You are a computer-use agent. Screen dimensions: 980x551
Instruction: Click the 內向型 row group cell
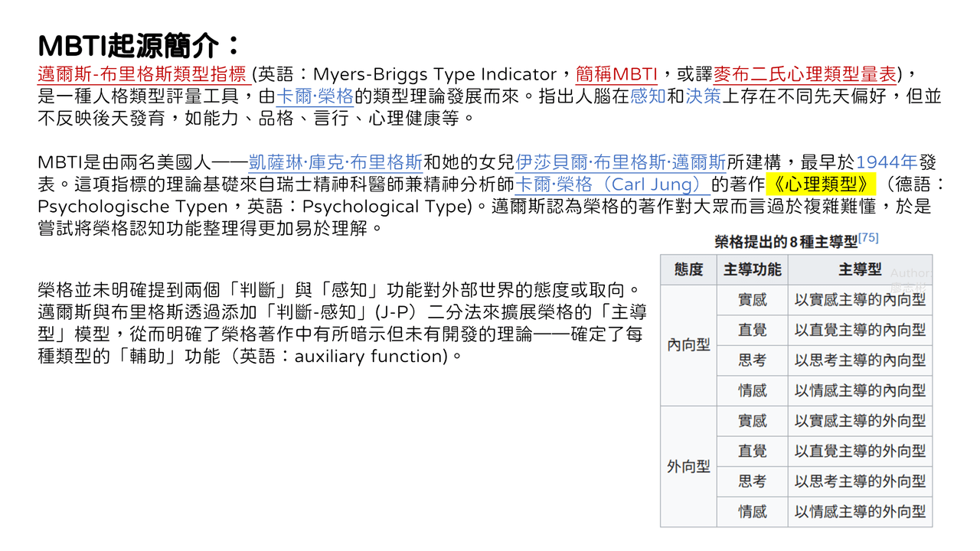coord(688,345)
